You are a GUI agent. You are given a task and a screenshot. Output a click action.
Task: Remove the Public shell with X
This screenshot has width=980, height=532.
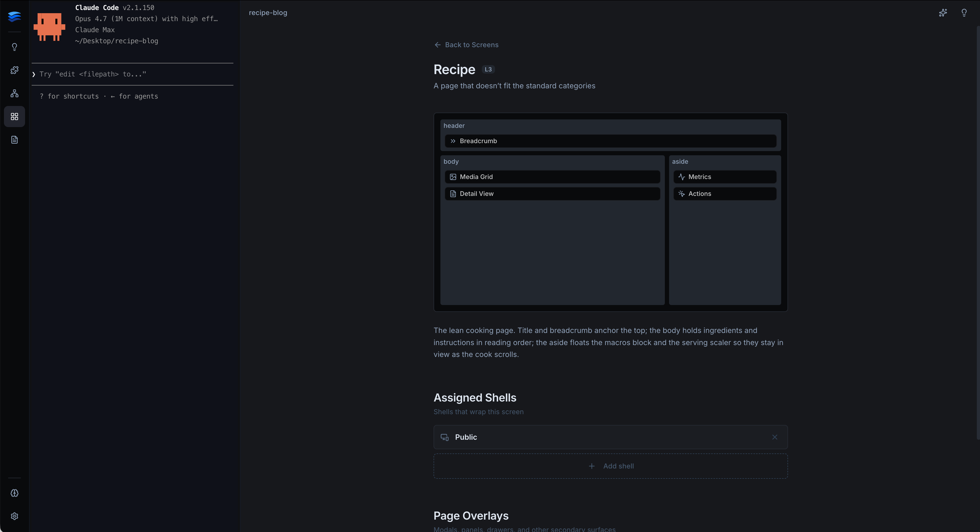775,437
